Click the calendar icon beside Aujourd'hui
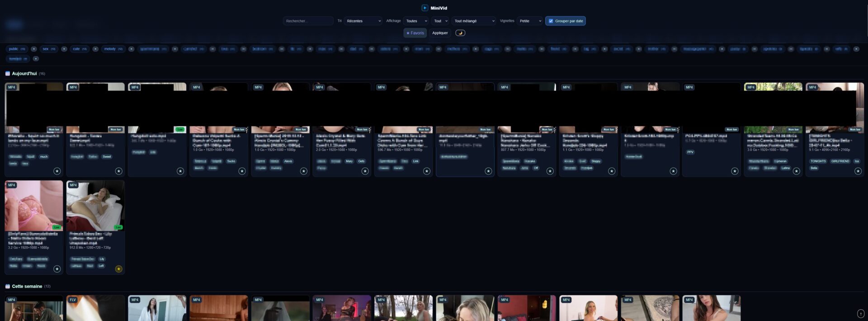868x321 pixels. 7,73
